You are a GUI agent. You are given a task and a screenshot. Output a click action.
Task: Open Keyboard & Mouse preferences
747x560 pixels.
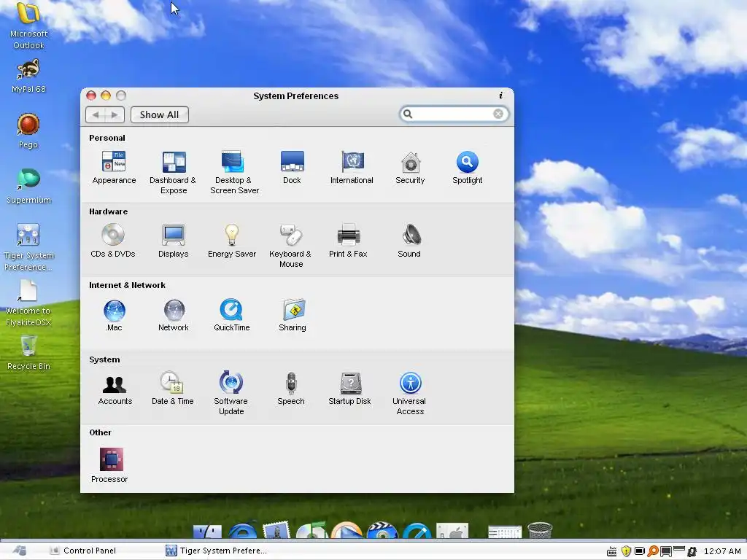pos(290,246)
